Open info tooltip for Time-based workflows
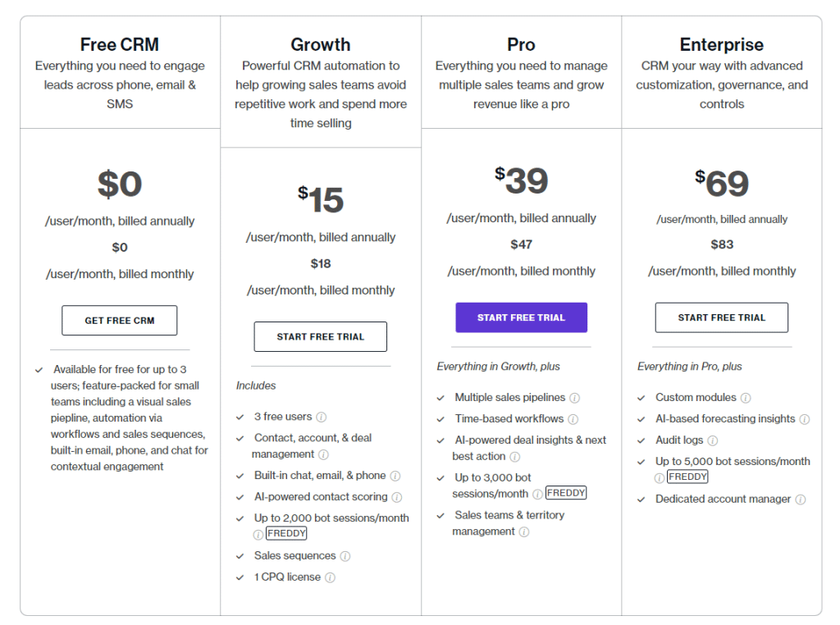The width and height of the screenshot is (840, 625). point(573,419)
